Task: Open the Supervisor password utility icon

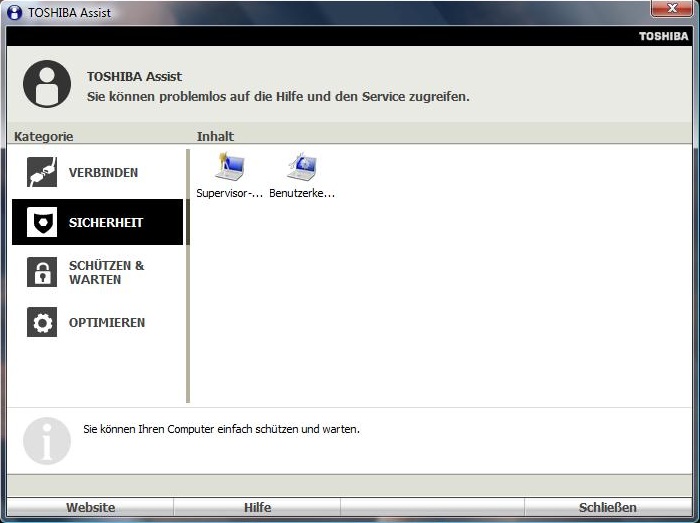Action: click(229, 166)
